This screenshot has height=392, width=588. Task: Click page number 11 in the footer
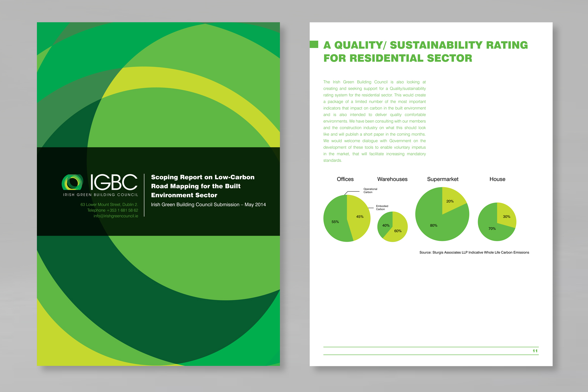(535, 351)
